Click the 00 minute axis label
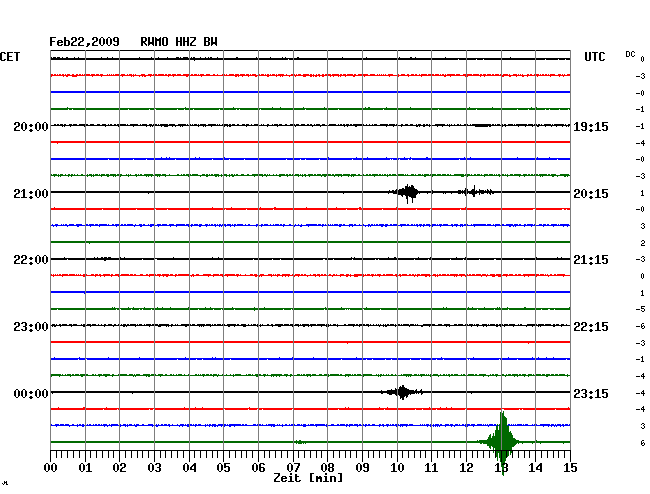 point(51,467)
